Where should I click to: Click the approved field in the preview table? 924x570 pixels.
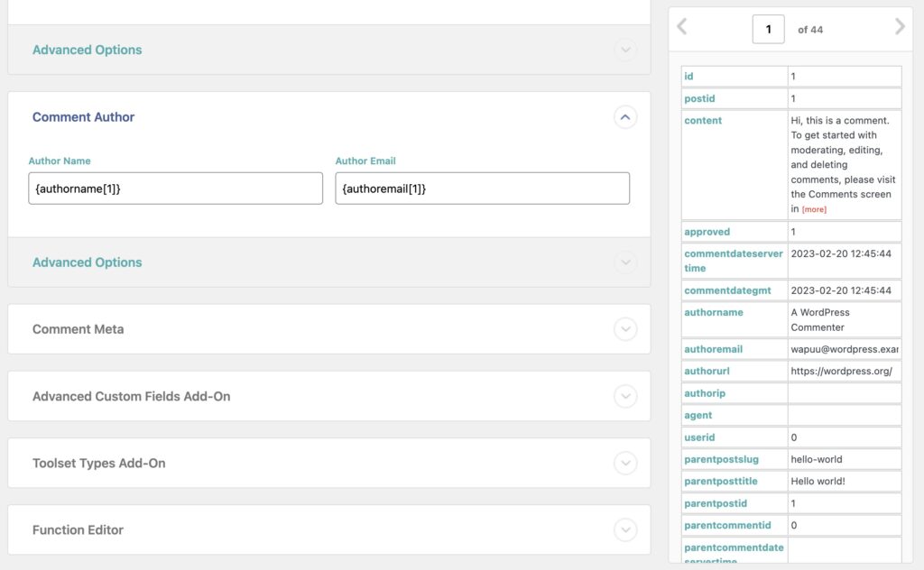(707, 232)
